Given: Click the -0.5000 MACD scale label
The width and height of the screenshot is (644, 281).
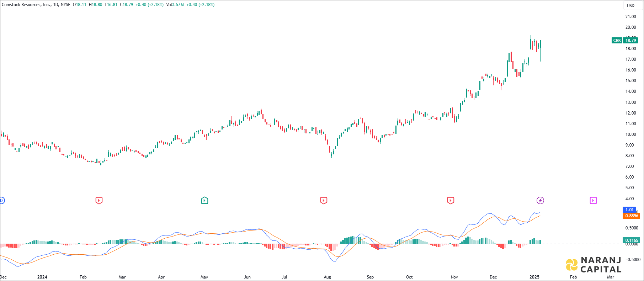Looking at the screenshot, I should pos(633,260).
